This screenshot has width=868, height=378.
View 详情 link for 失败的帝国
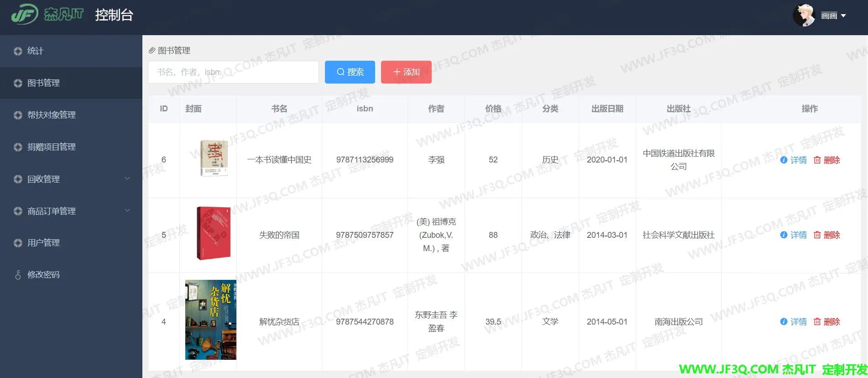tap(798, 235)
